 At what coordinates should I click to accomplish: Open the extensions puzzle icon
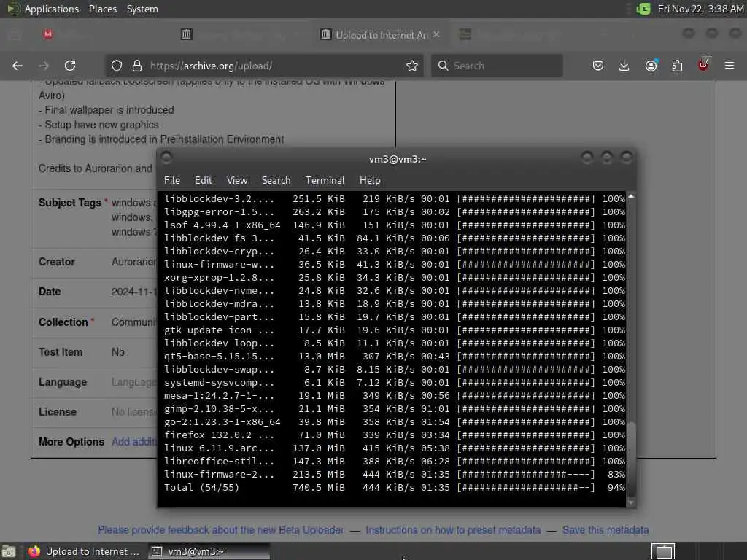[x=677, y=66]
